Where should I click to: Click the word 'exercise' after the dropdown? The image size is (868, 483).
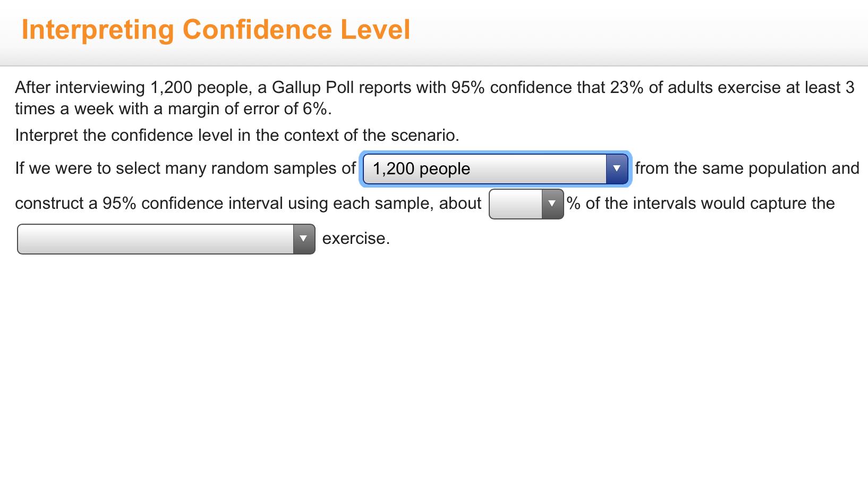click(355, 239)
